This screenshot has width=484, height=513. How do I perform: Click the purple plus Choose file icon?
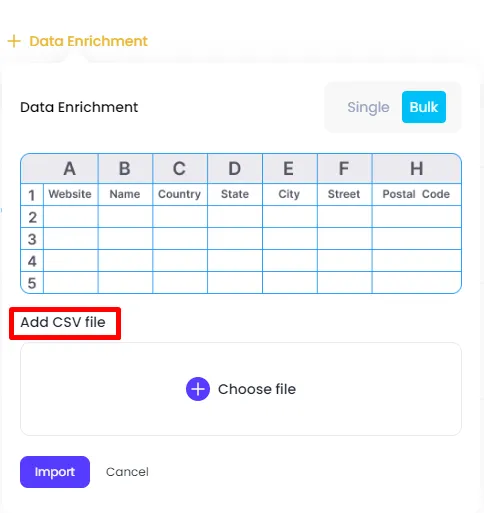[198, 389]
